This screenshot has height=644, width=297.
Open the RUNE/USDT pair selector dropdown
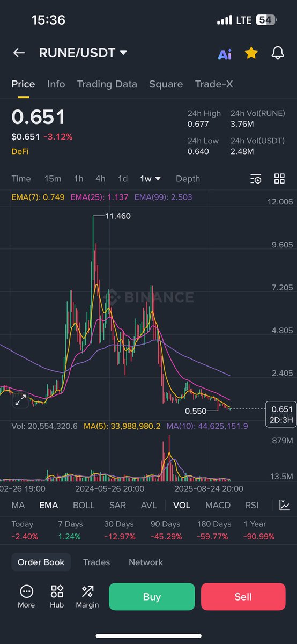point(83,53)
